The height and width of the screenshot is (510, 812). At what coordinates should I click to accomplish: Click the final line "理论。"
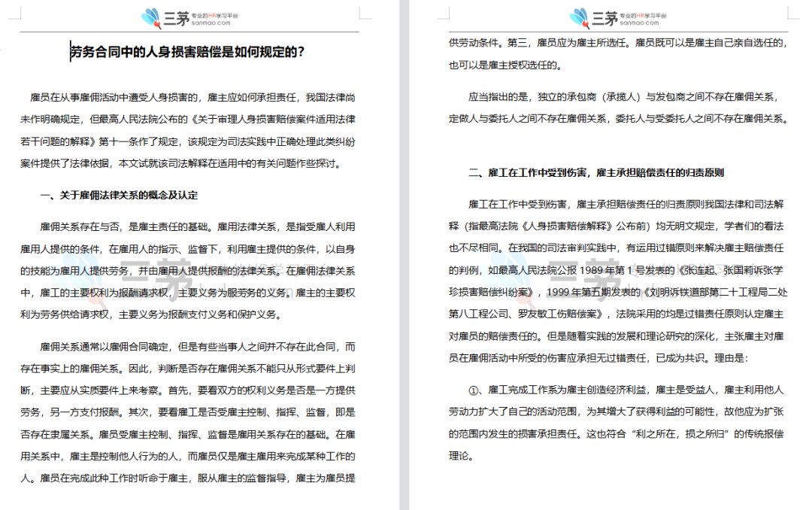[x=461, y=456]
